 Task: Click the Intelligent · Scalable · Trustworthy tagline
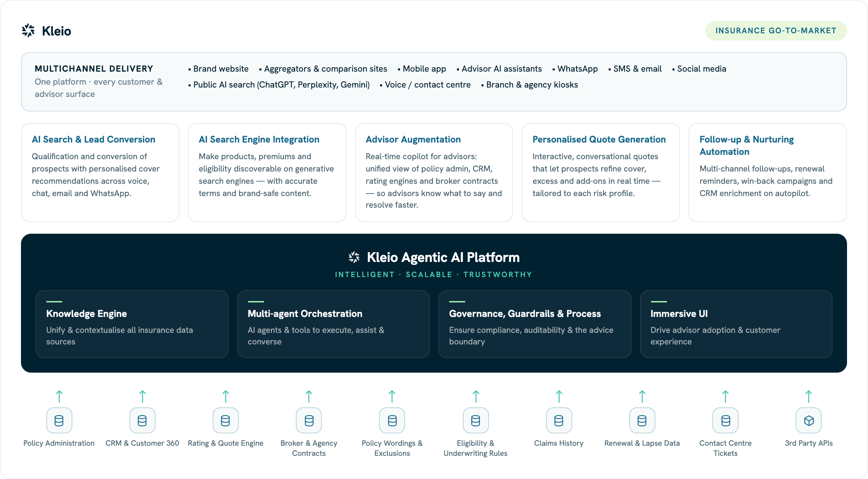(x=434, y=275)
